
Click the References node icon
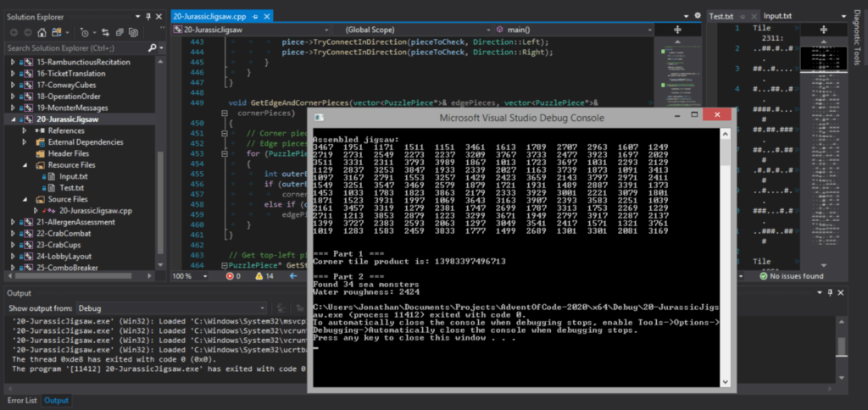pyautogui.click(x=40, y=130)
